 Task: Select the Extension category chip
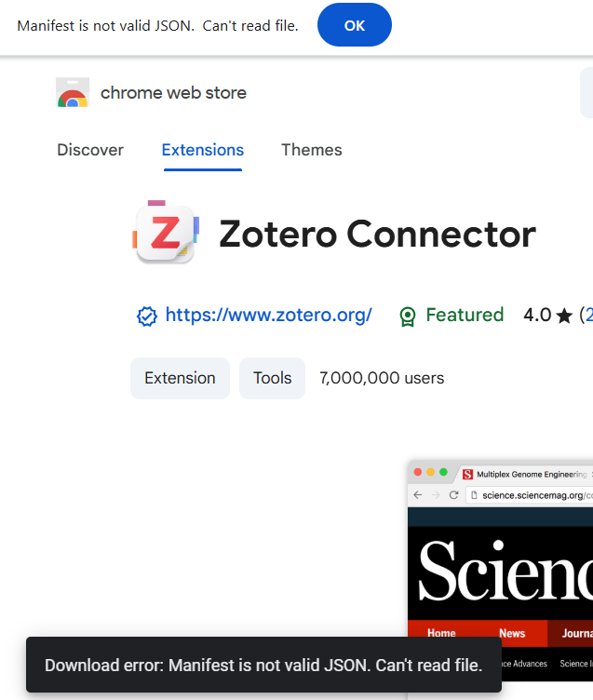[180, 378]
